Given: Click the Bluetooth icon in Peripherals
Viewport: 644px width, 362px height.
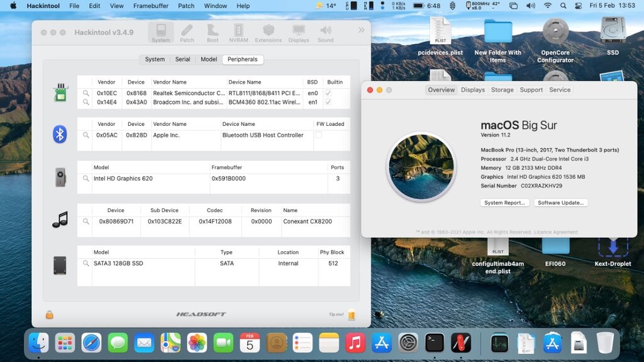Looking at the screenshot, I should [x=60, y=135].
